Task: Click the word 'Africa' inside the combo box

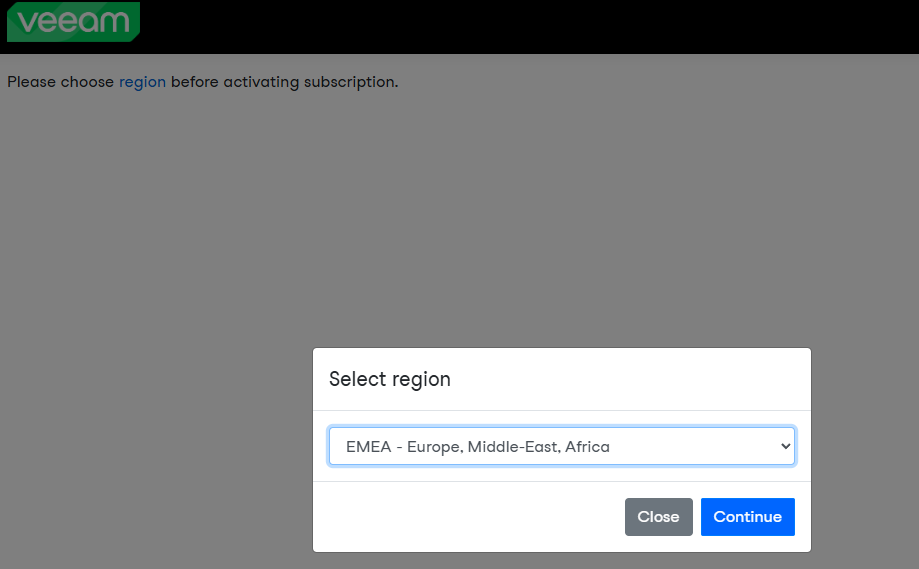Action: click(x=587, y=447)
